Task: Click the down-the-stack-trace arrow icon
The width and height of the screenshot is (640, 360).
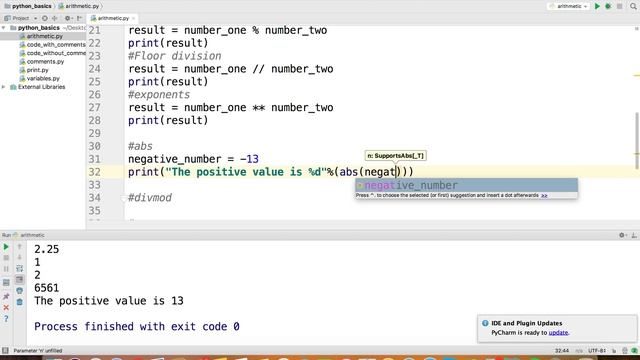Action: [x=19, y=257]
